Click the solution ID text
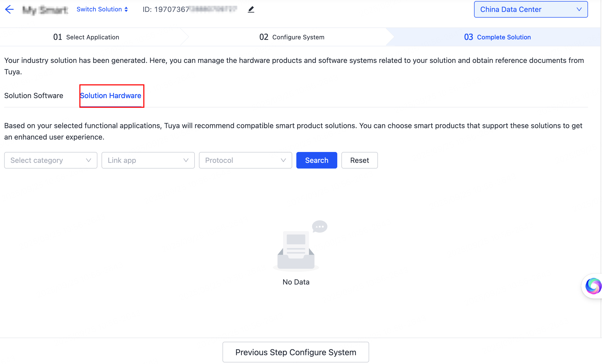Screen dimensions: 602x364 190,10
